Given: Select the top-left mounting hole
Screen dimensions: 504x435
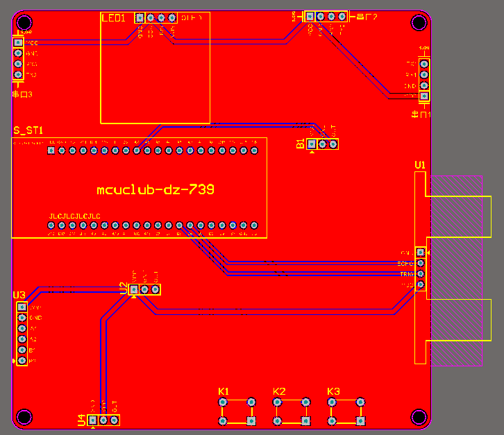Looking at the screenshot, I should point(24,22).
